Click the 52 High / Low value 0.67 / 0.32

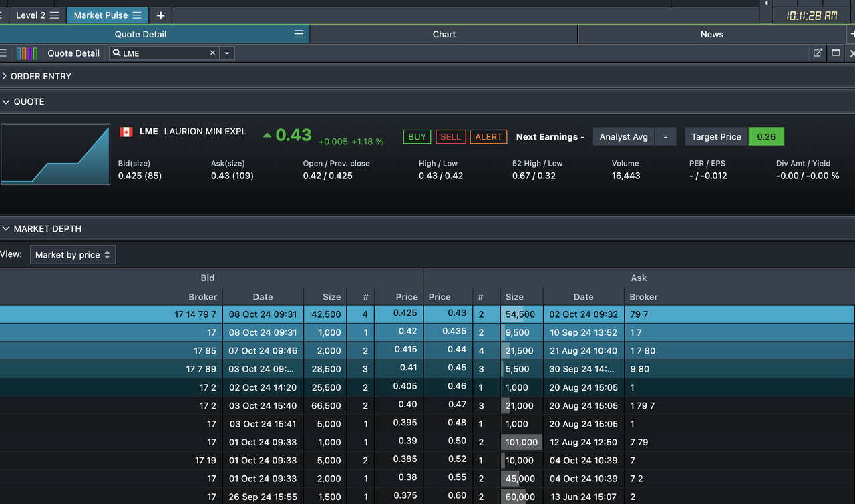[x=534, y=176]
